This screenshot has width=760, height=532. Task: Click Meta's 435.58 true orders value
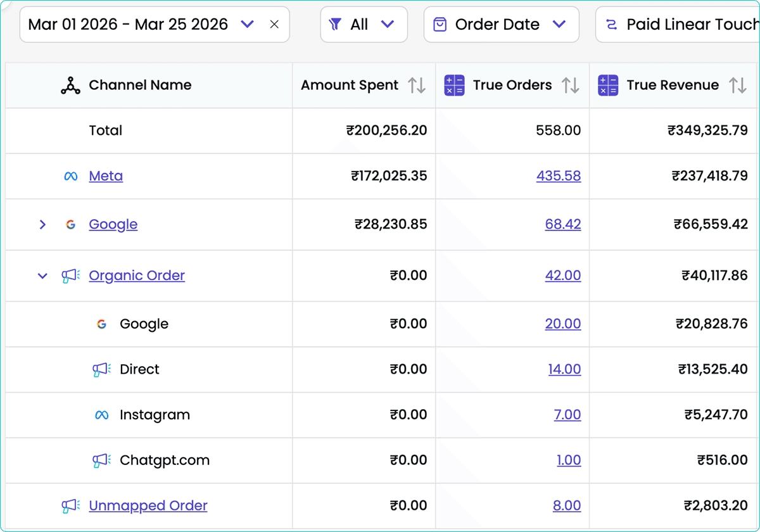coord(559,176)
